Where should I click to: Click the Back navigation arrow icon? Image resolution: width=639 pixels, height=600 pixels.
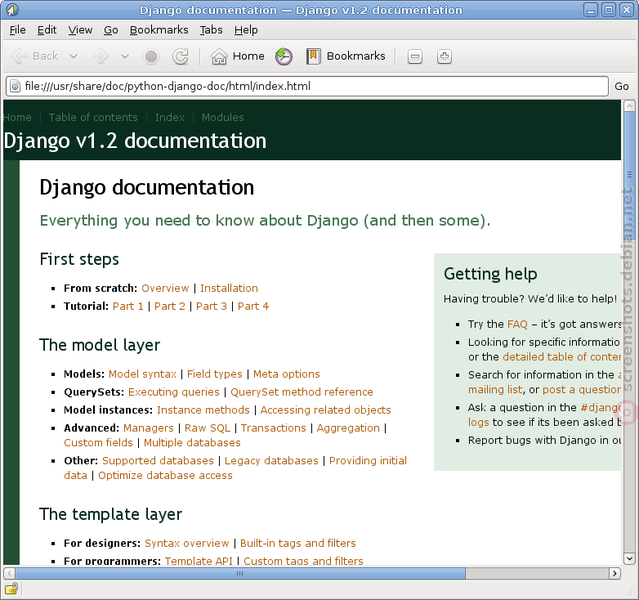tap(19, 56)
